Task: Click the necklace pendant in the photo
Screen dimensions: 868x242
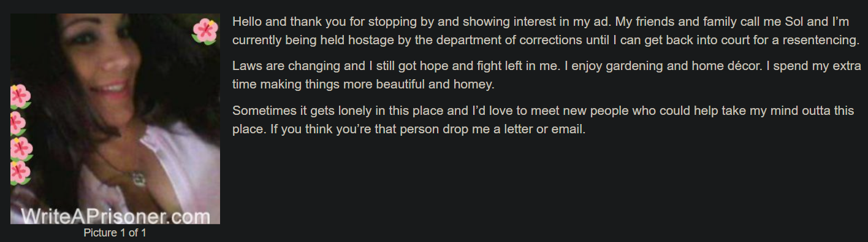Action: tap(139, 179)
